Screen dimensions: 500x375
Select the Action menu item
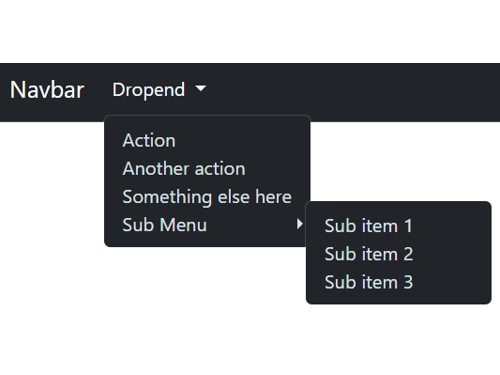coord(207,140)
